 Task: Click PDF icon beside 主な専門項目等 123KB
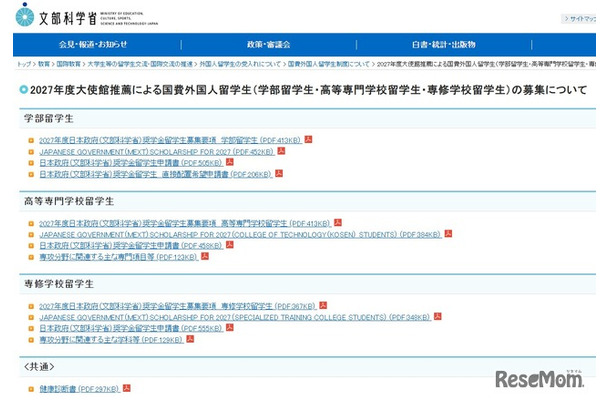205,256
